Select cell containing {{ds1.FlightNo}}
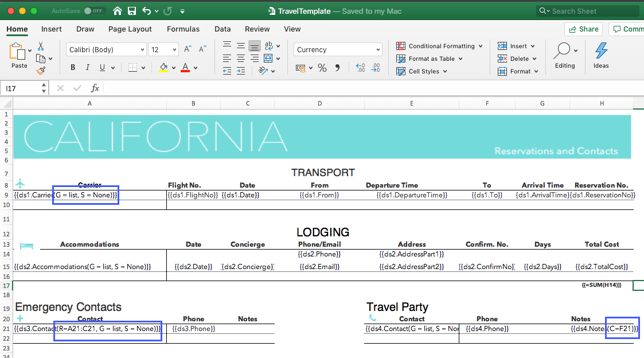This screenshot has height=358, width=644. point(193,195)
